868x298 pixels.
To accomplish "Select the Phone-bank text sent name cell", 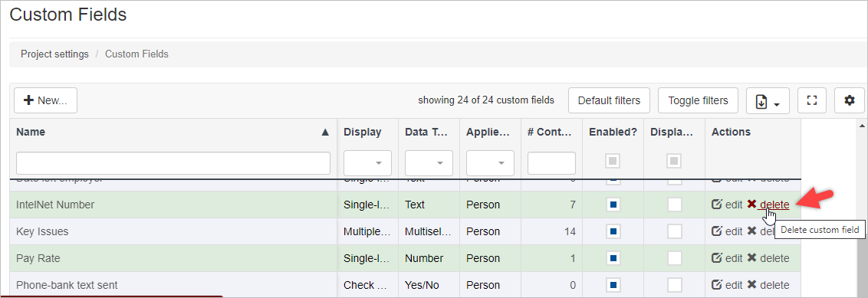I will click(173, 285).
